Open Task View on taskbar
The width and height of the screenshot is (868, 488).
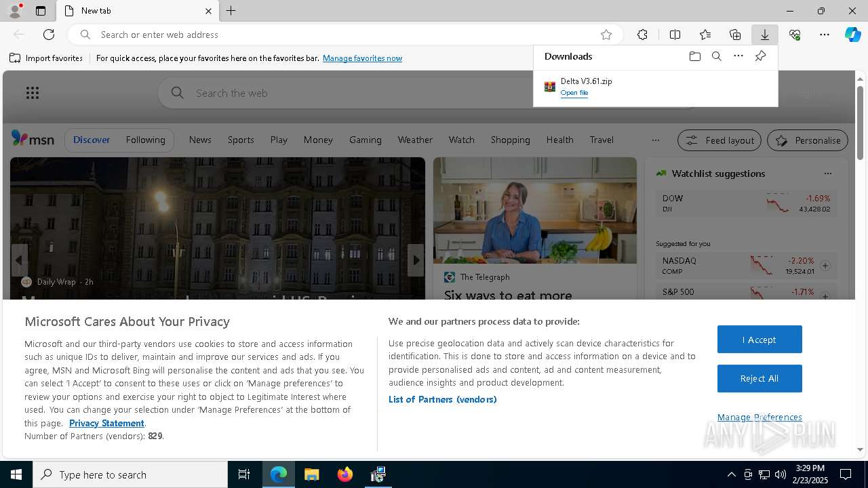click(x=244, y=474)
